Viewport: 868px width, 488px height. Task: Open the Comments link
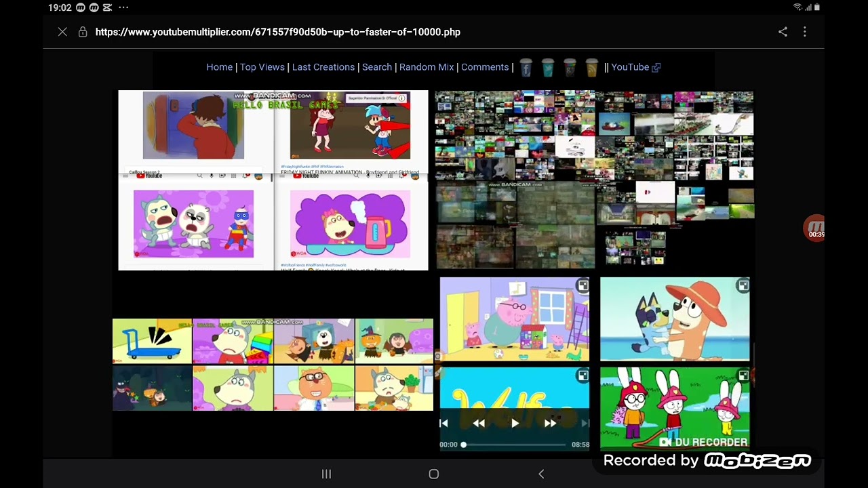pyautogui.click(x=485, y=67)
